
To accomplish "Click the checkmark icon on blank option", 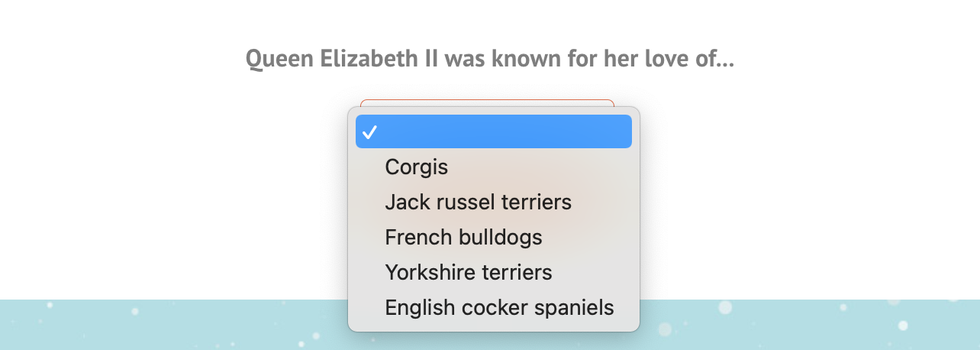I will (x=370, y=132).
